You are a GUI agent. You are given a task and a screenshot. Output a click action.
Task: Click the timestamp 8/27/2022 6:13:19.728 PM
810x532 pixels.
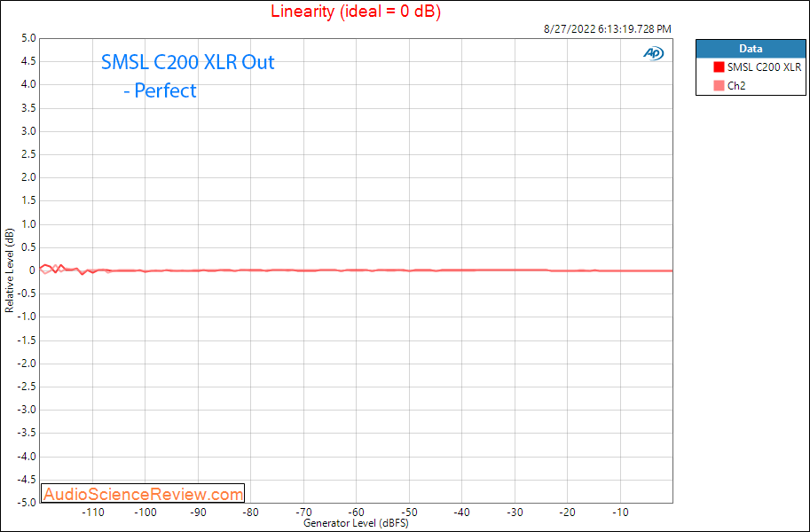coord(608,29)
